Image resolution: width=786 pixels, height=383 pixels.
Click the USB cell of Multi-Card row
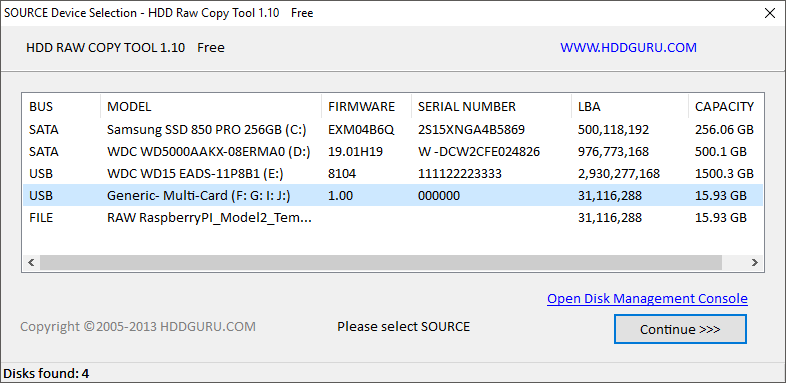(41, 196)
